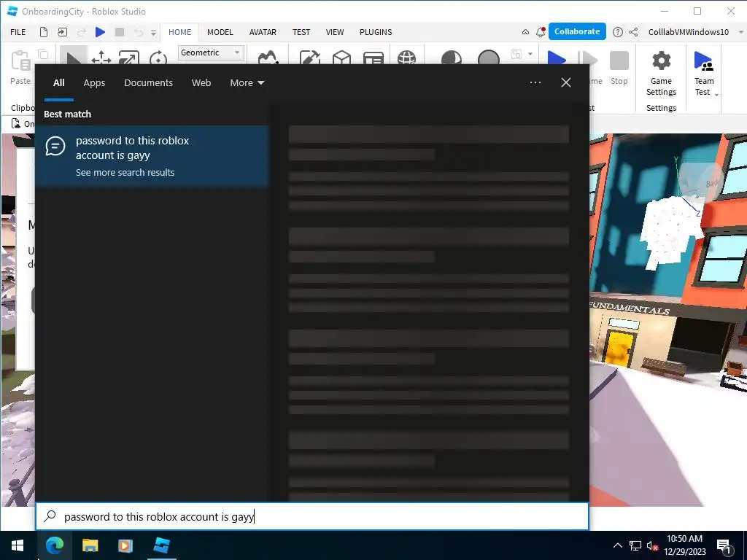Switch to the HOME ribbon tab
Viewport: 747px width, 560px height.
(179, 32)
